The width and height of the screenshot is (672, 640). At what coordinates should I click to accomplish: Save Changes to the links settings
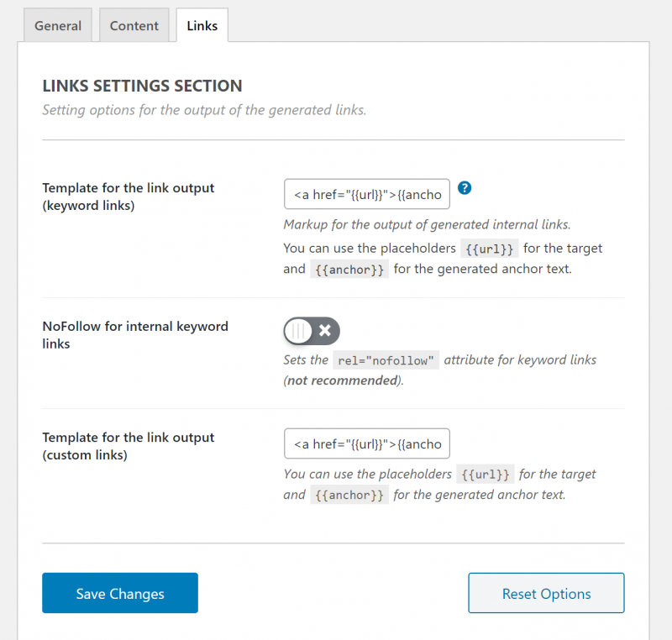pos(120,593)
